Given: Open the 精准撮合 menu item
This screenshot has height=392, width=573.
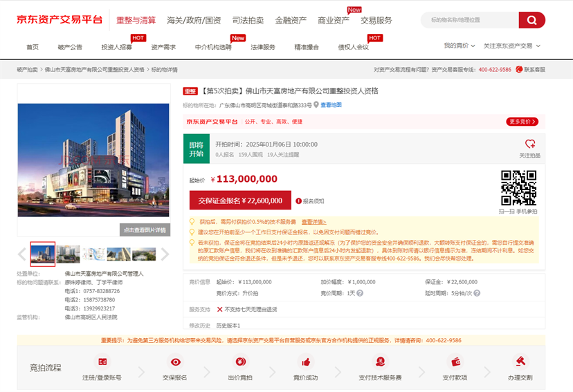Looking at the screenshot, I should click(307, 47).
